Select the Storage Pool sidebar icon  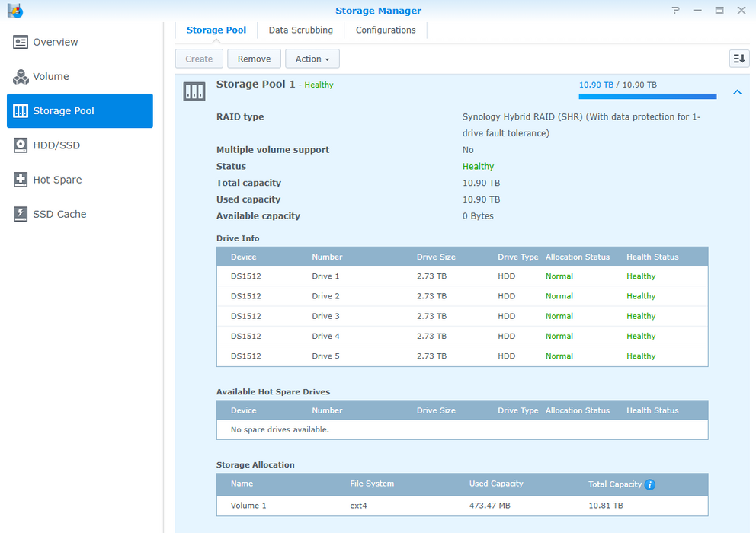pos(21,111)
